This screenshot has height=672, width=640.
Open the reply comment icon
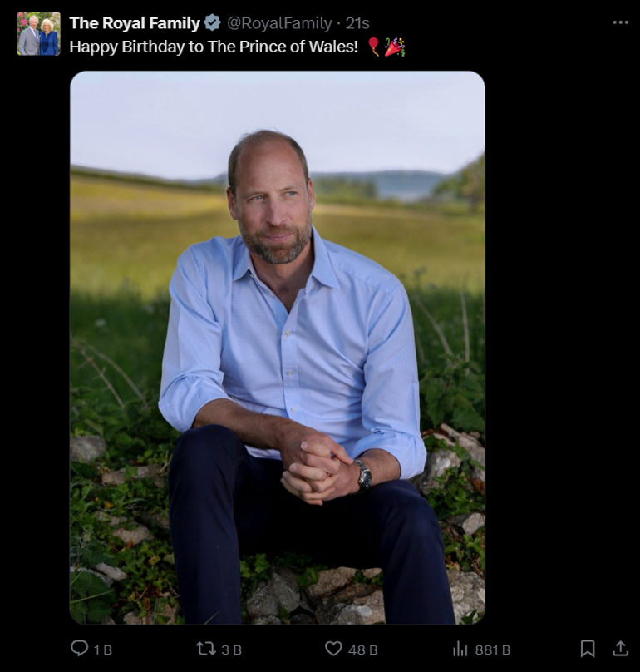tap(79, 649)
